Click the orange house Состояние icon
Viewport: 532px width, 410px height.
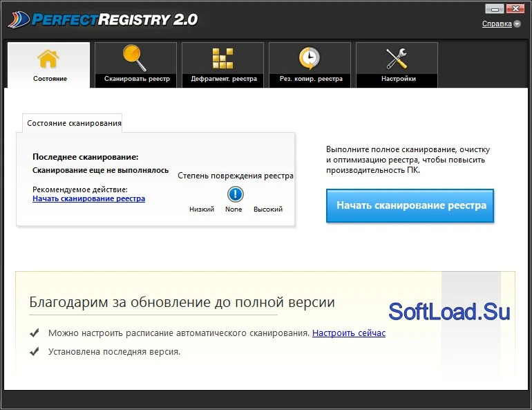[48, 59]
